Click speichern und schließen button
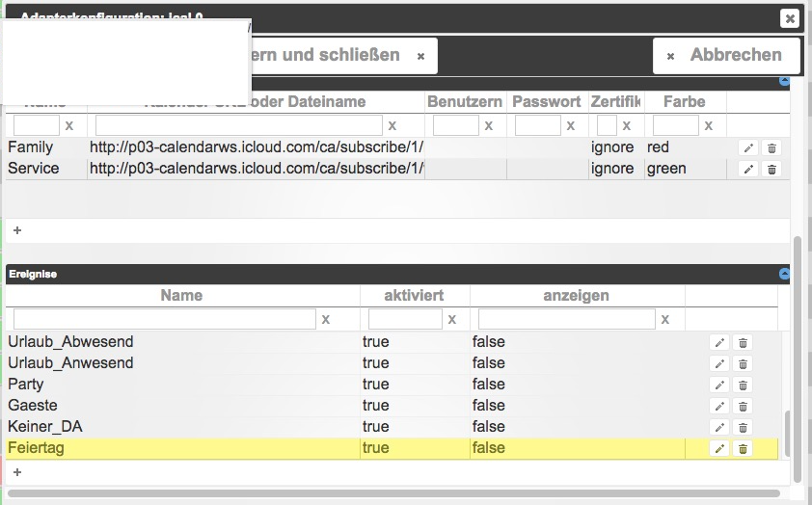 pyautogui.click(x=344, y=55)
